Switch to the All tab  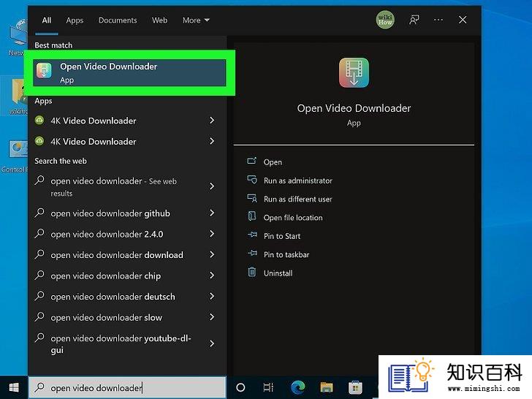[47, 20]
